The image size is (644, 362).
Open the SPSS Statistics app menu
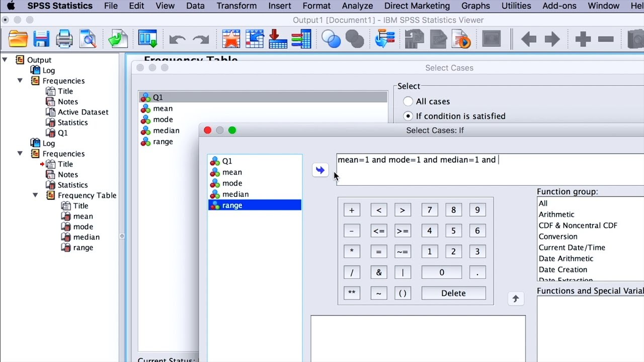point(60,6)
